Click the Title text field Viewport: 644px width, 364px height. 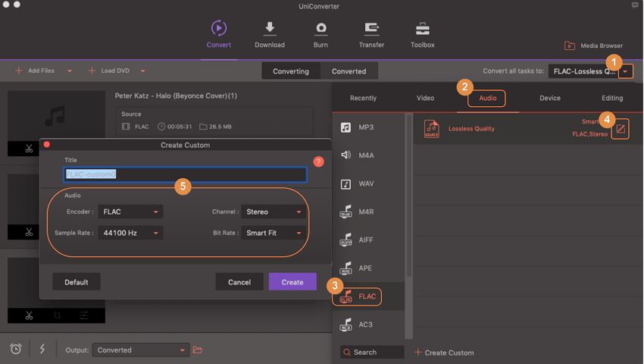[185, 174]
